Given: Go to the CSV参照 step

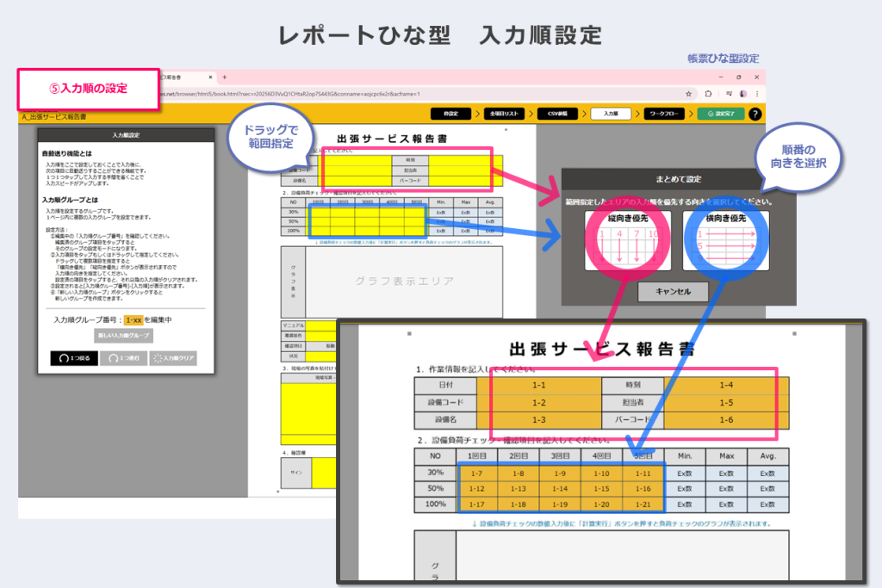Looking at the screenshot, I should point(557,114).
